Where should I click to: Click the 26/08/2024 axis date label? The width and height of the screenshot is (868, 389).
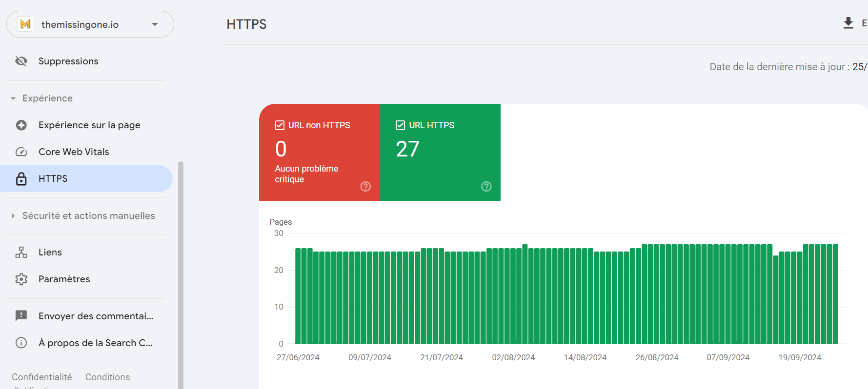657,357
